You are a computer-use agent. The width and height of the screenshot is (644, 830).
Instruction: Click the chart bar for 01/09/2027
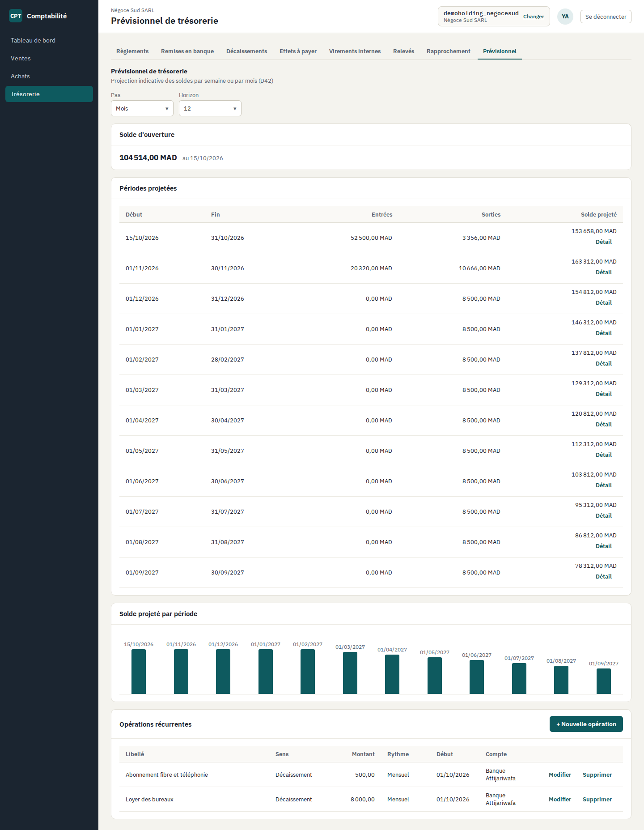point(604,681)
